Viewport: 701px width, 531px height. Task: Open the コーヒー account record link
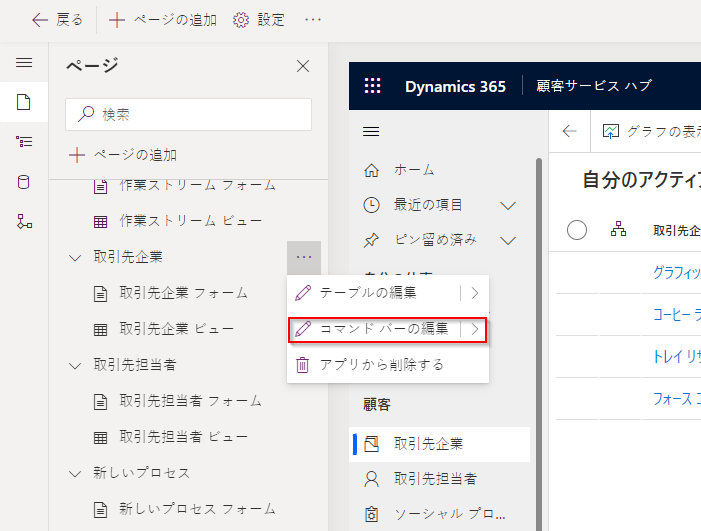point(677,315)
